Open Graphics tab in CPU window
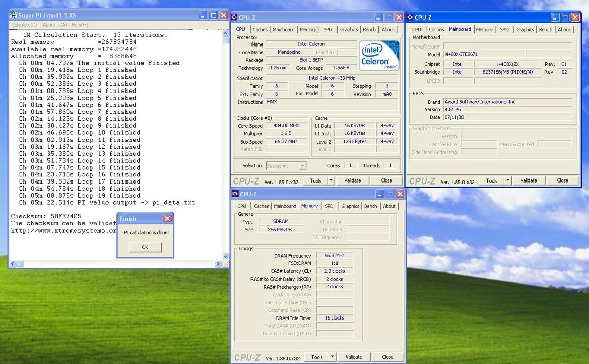The image size is (589, 364). [x=349, y=30]
